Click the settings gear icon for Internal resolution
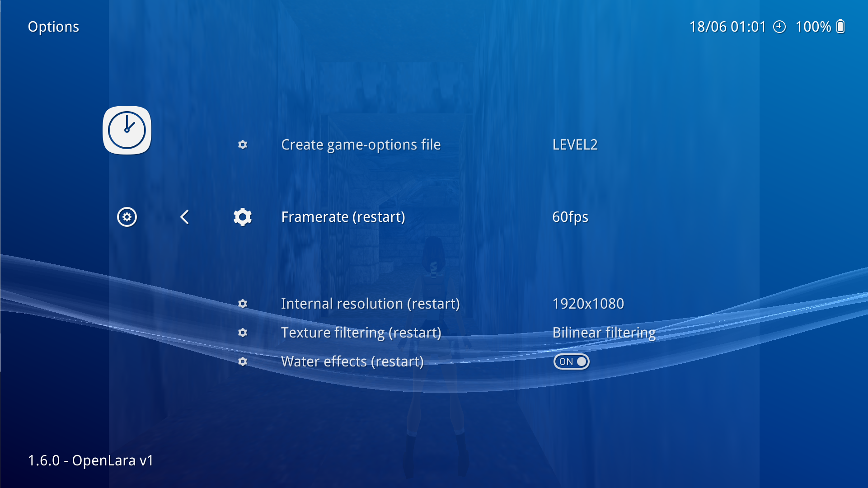Viewport: 868px width, 488px height. pos(243,303)
